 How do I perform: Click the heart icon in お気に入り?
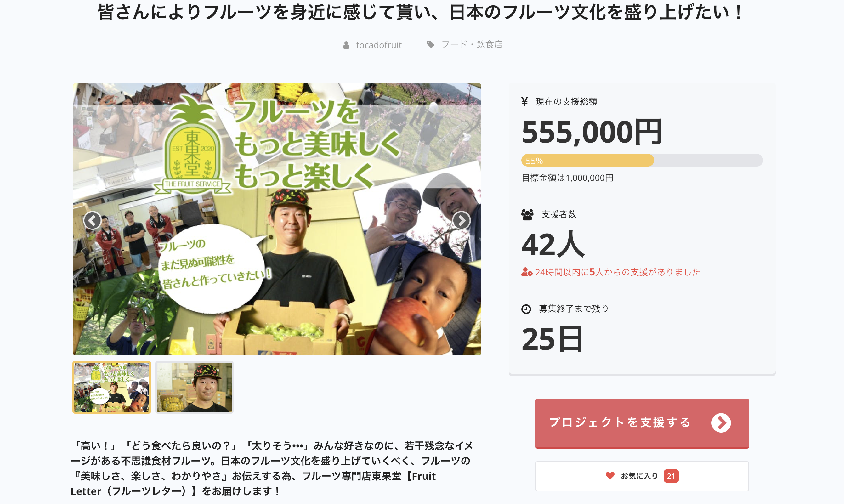point(610,475)
